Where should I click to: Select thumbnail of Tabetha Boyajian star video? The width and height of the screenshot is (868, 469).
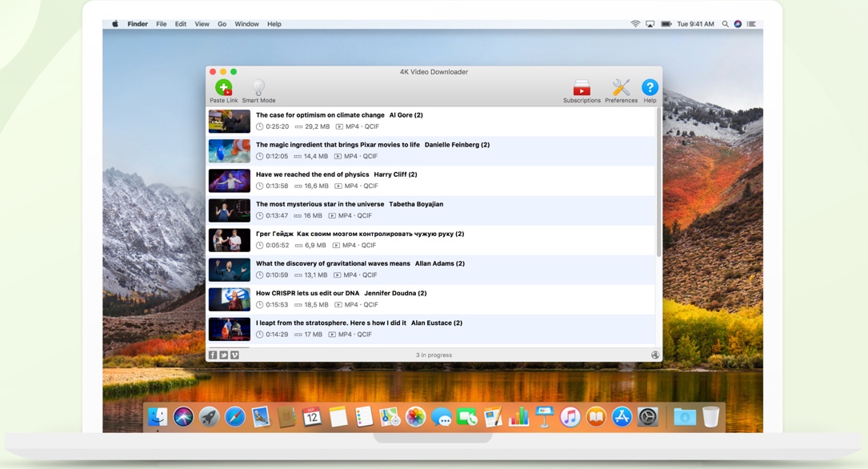(x=229, y=210)
